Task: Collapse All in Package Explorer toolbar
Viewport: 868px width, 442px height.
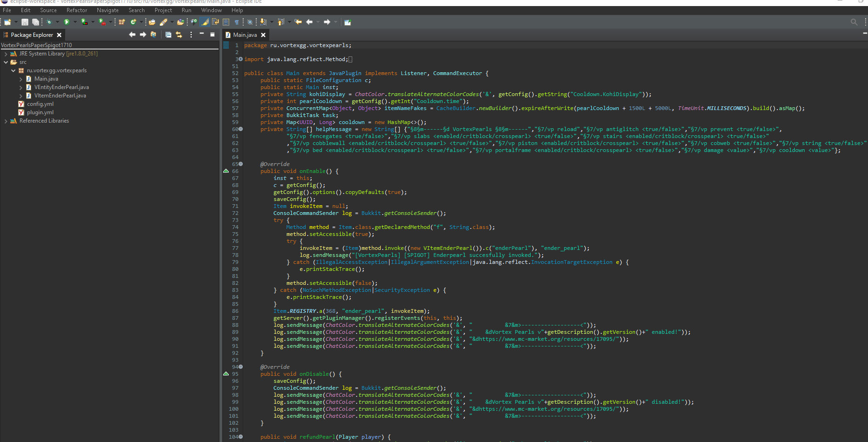Action: pos(168,35)
